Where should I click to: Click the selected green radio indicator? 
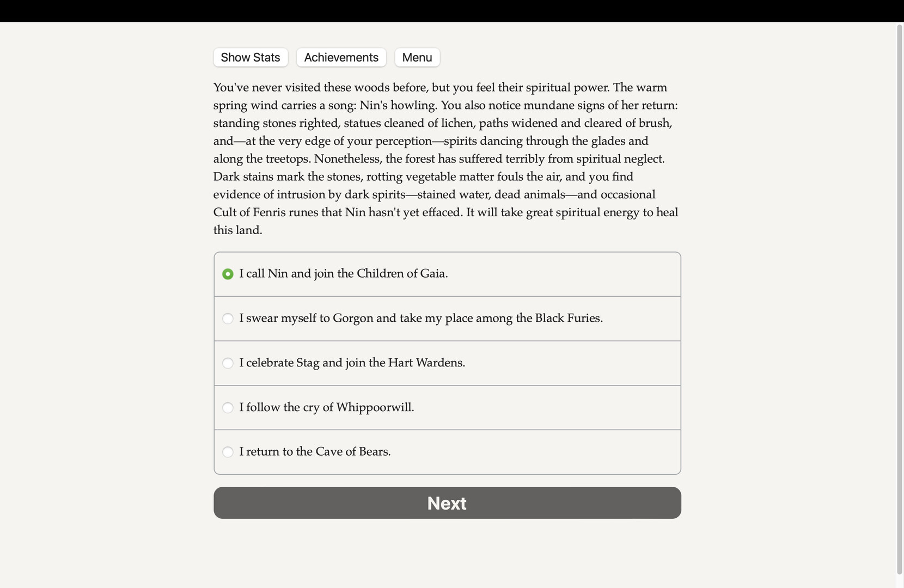click(228, 274)
